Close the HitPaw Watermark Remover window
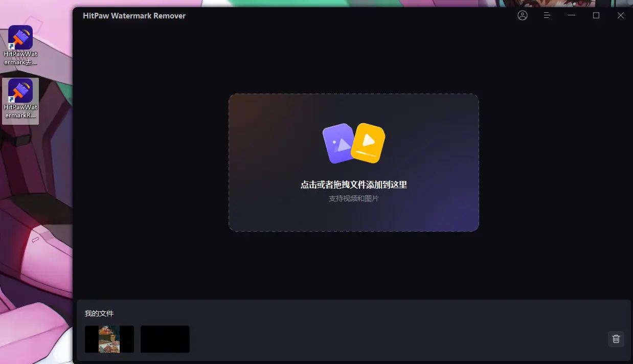Screen dimensions: 633x364 (x=621, y=15)
